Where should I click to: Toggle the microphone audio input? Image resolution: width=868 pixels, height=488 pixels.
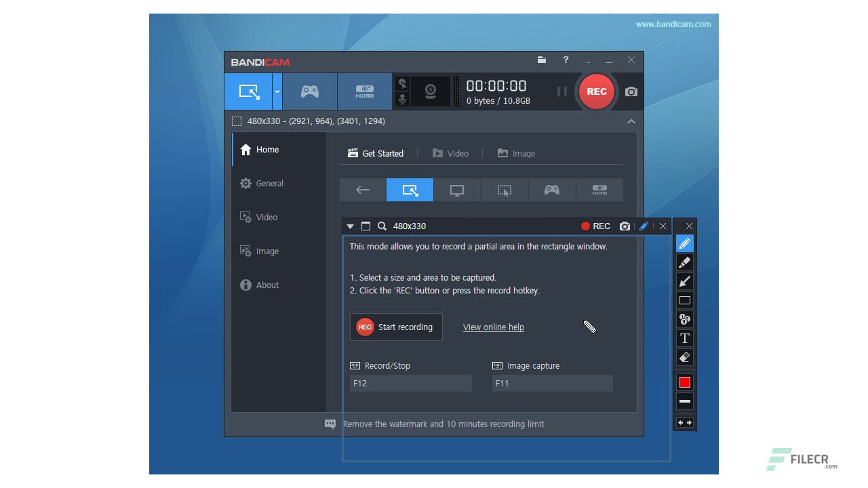click(402, 100)
